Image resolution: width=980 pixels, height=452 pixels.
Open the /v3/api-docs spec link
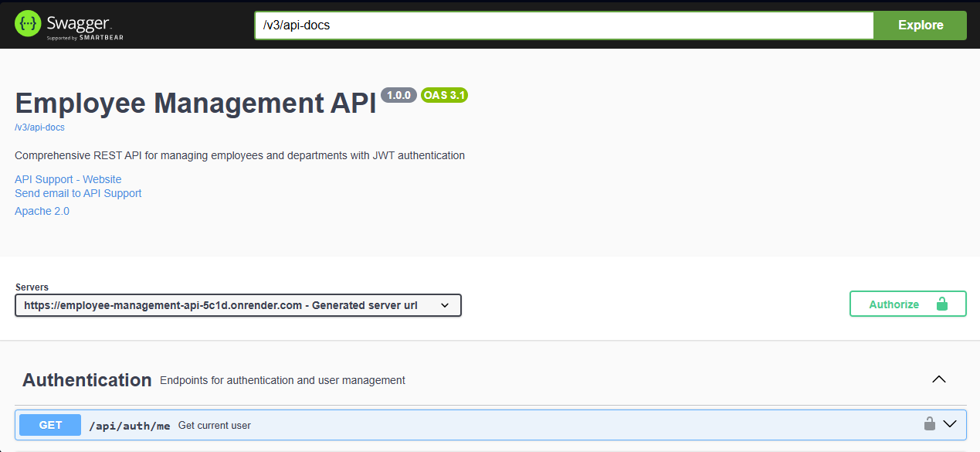[39, 127]
